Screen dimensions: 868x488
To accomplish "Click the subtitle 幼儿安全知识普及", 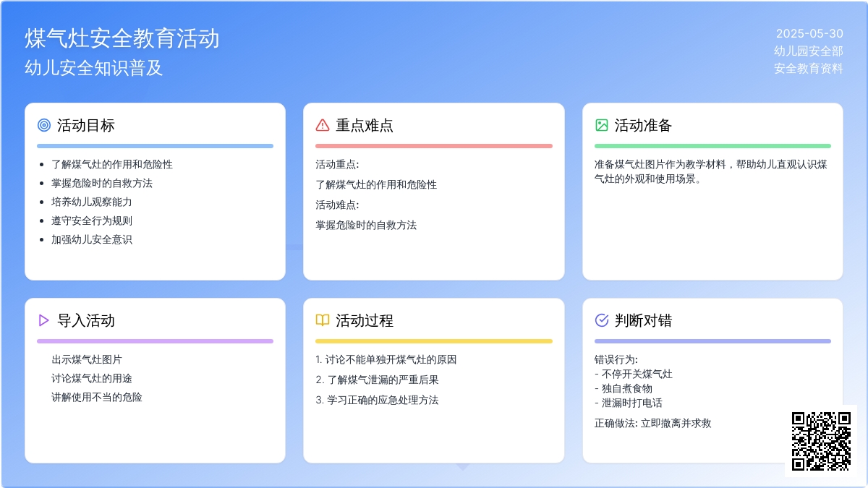I will click(94, 68).
